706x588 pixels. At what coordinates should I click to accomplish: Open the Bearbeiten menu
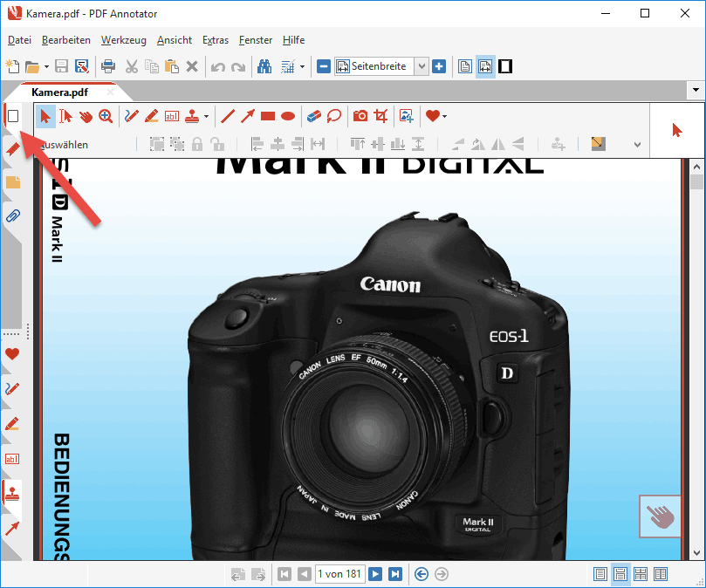(x=66, y=40)
